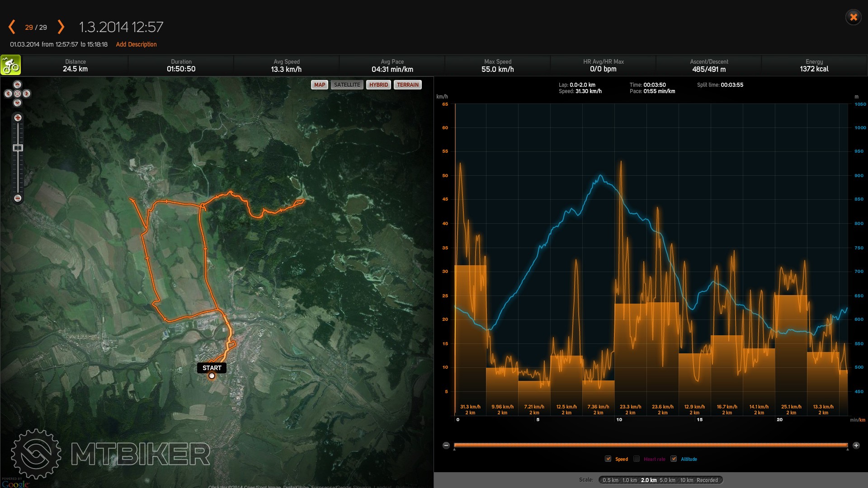Switch map view to TERRAIN
Image resolution: width=868 pixels, height=488 pixels.
(x=407, y=85)
